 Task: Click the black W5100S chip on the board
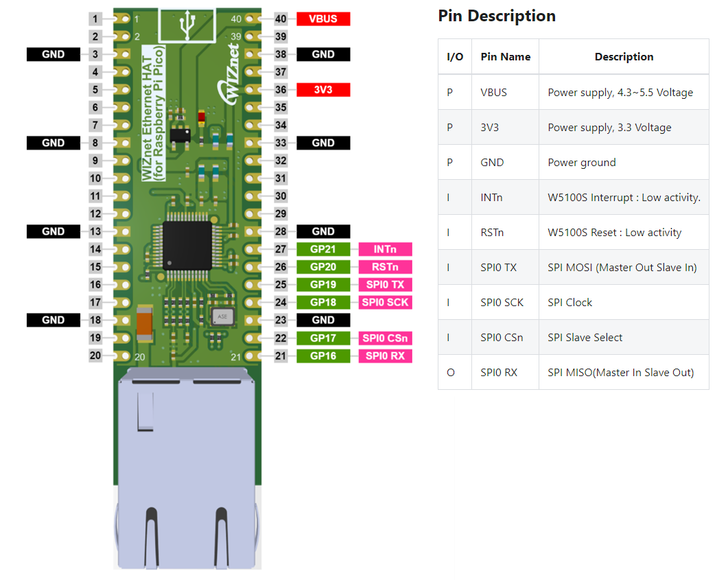[x=187, y=245]
